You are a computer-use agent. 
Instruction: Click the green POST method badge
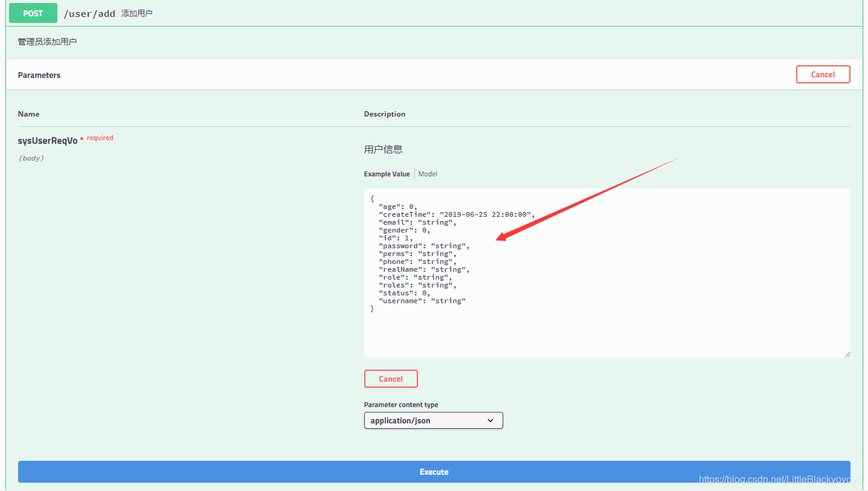[x=33, y=13]
